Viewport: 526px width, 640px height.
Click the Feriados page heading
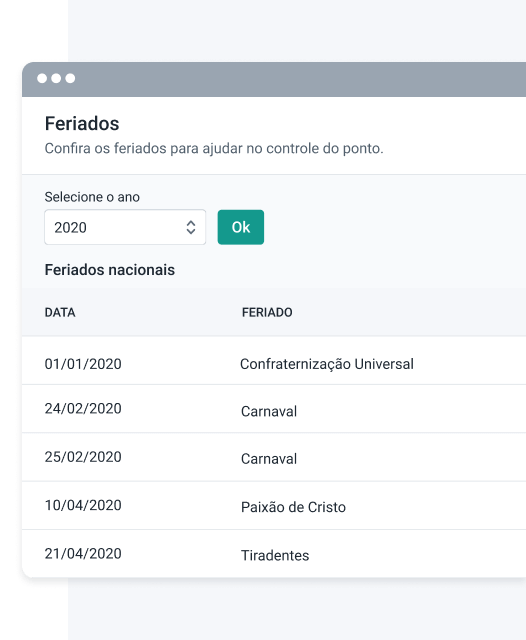point(82,124)
